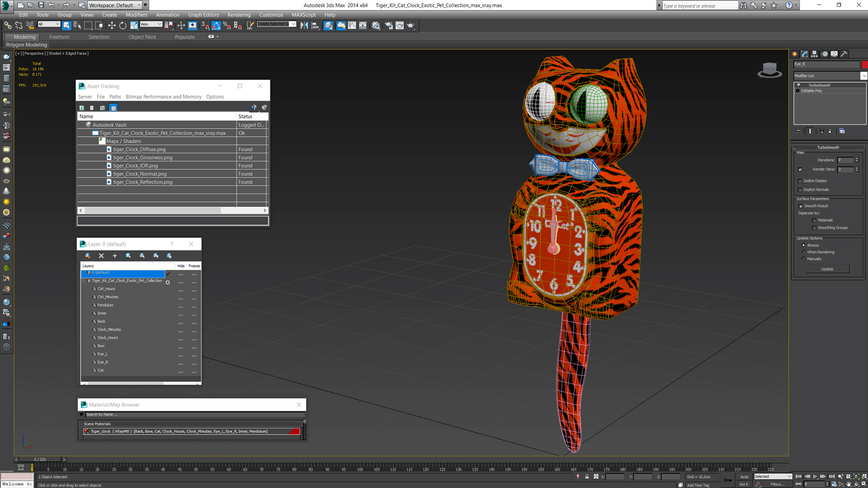Open the Curve Editor from toolbar
868x488 pixels.
[352, 25]
